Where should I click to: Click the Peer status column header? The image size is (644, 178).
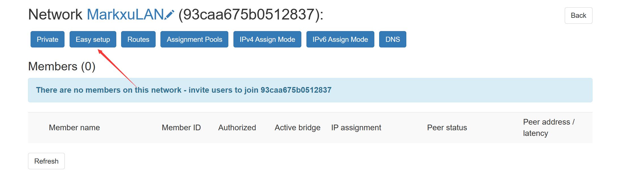[447, 127]
